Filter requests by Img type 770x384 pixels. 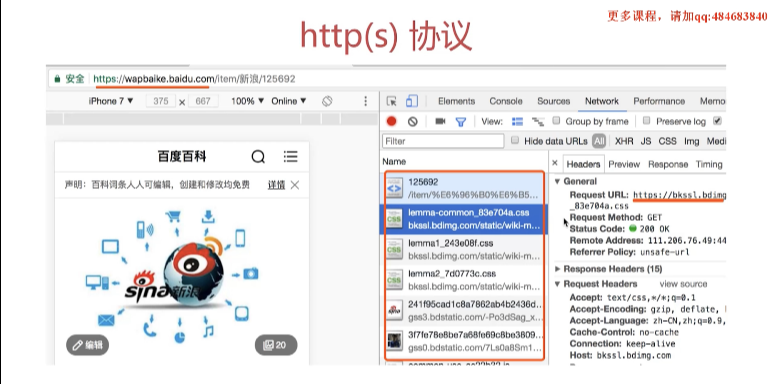691,141
